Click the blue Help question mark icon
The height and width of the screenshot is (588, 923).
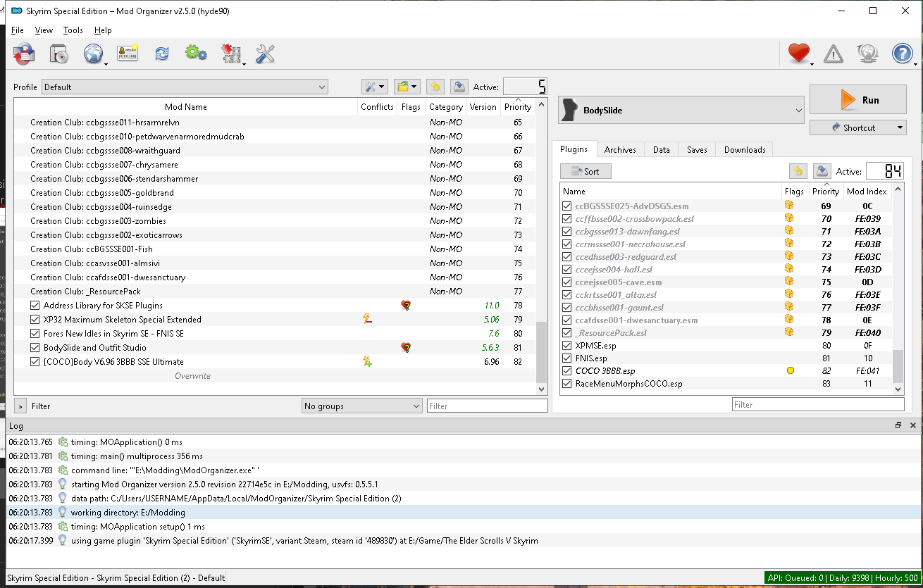(x=903, y=54)
